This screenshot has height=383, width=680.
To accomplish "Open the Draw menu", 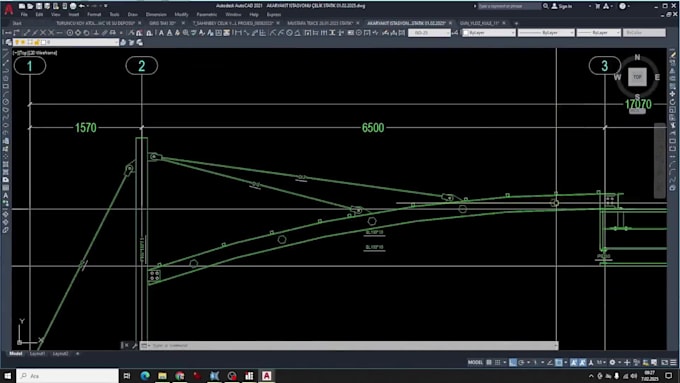I will tap(132, 14).
